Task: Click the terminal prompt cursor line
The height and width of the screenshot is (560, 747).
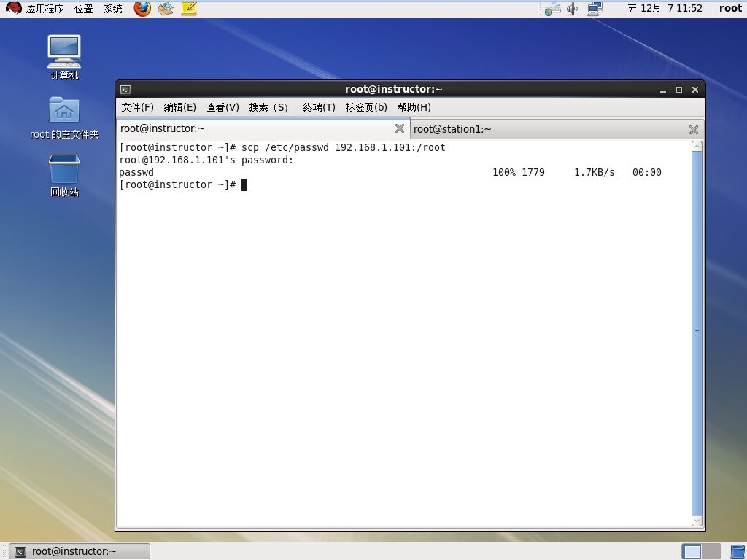Action: tap(183, 184)
